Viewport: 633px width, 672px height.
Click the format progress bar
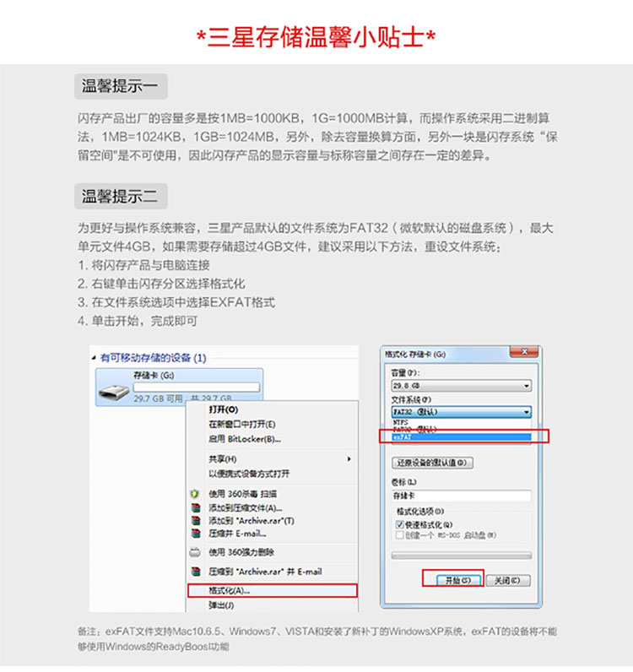tap(462, 555)
